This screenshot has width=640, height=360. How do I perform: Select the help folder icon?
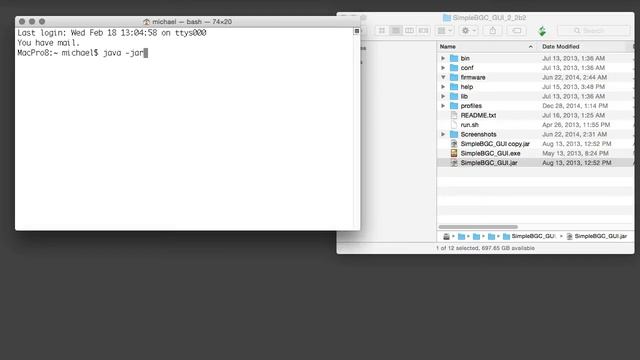click(454, 87)
